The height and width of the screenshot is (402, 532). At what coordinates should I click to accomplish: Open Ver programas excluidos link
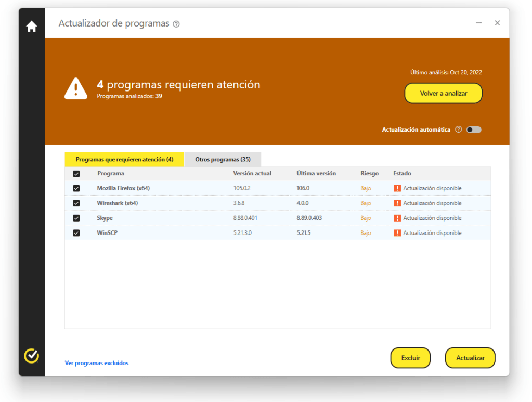point(96,363)
